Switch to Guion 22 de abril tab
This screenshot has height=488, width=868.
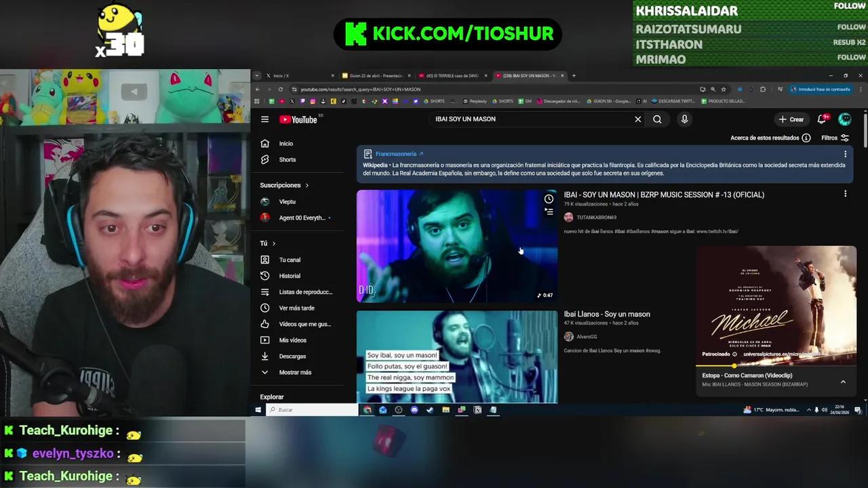375,76
